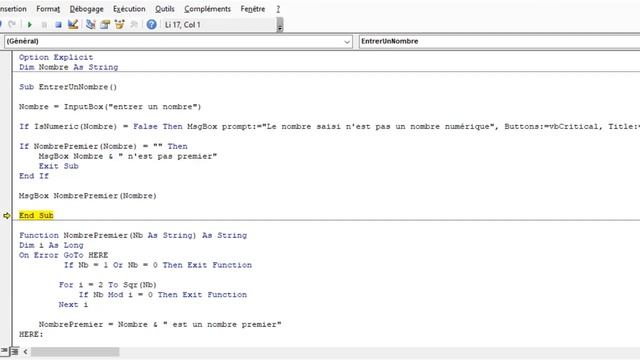The height and width of the screenshot is (360, 640).
Task: Click the grayed Toolbox icon
Action: coord(133,24)
